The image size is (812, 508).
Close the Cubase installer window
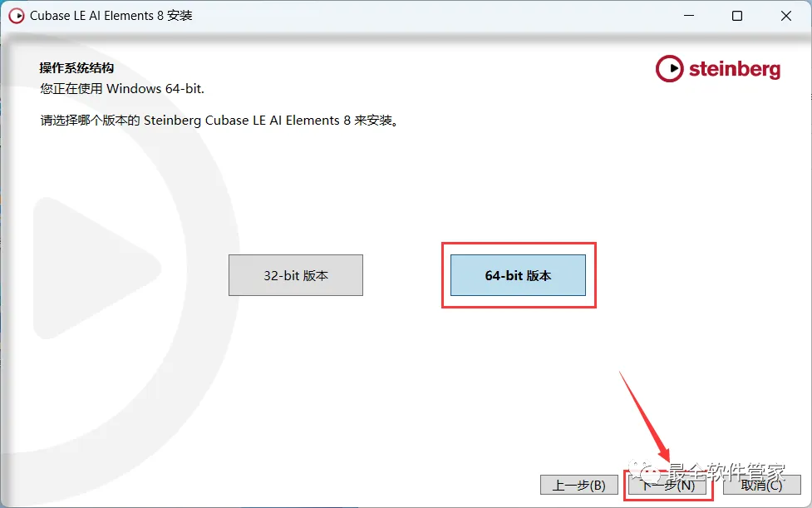pos(785,16)
